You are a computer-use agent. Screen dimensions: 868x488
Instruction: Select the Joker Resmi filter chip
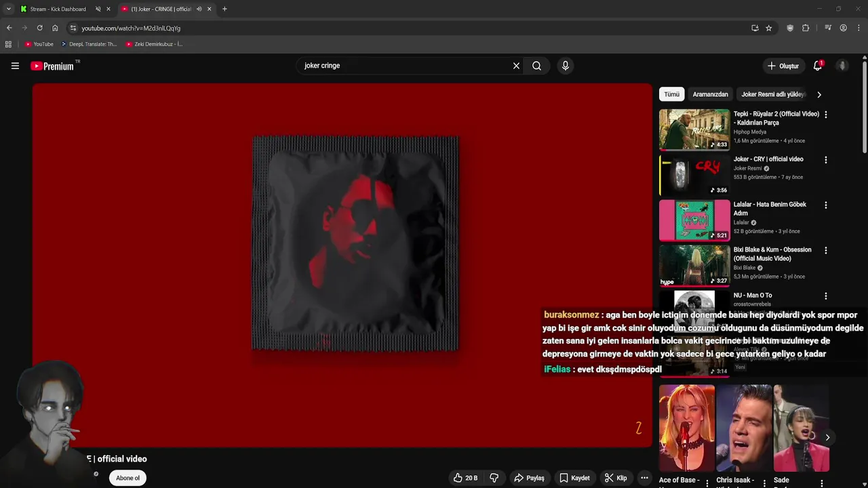[773, 94]
